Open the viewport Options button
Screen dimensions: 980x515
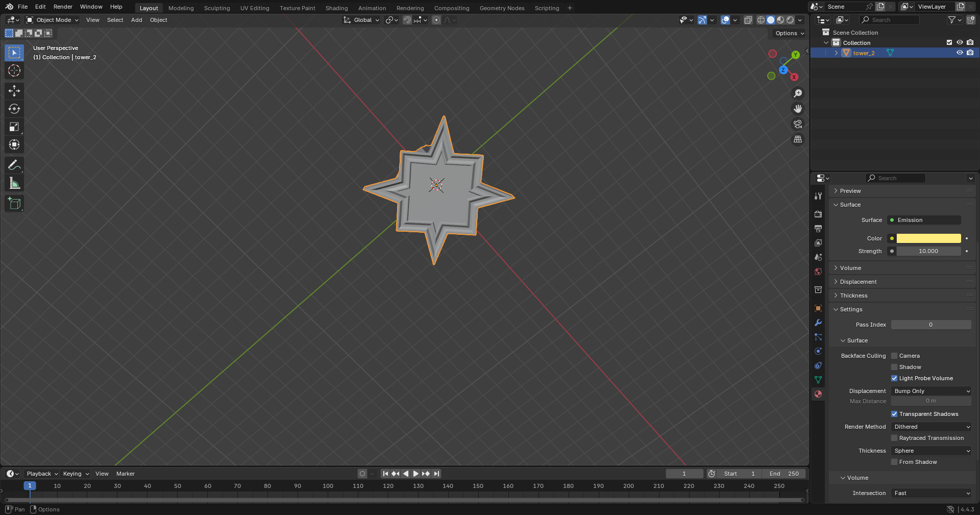coord(789,33)
